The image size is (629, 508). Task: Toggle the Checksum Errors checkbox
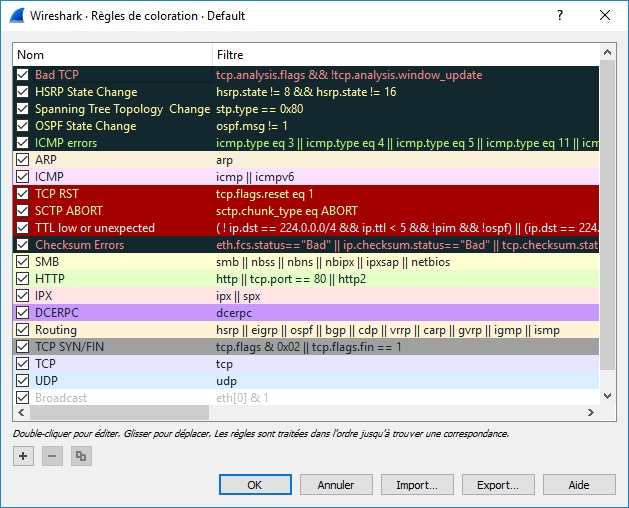coord(22,245)
